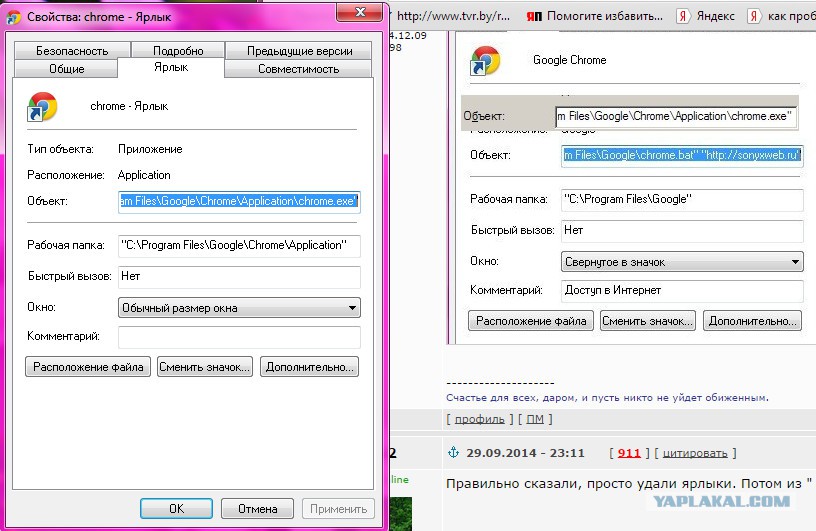Open the Совместимость tab
The image size is (816, 531).
298,69
